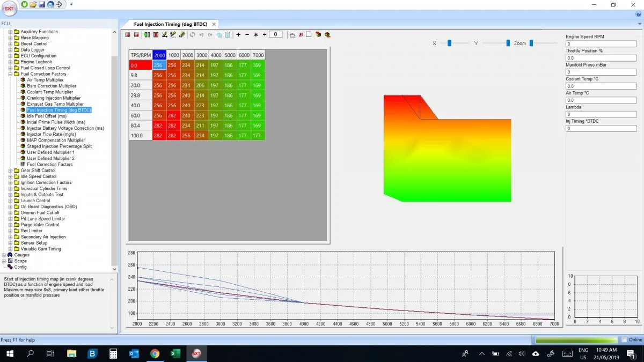Paste cell values with the paste icon
This screenshot has width=644, height=362.
(227, 34)
